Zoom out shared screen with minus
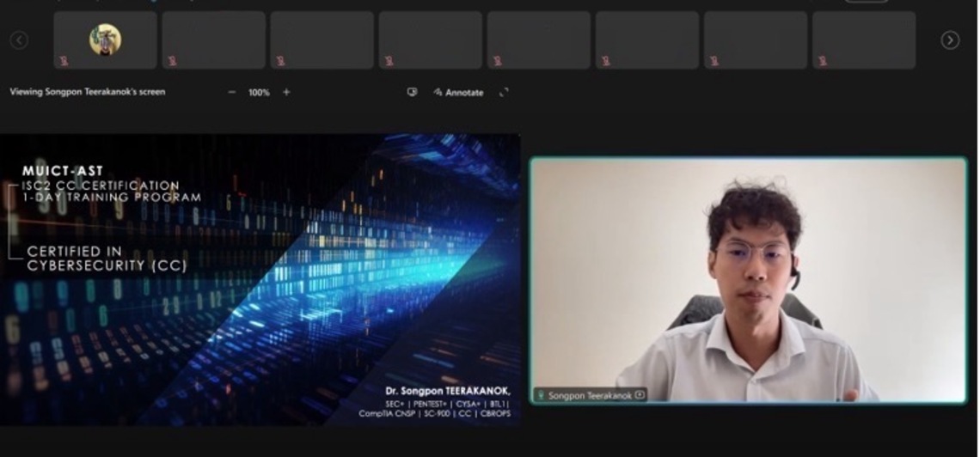 (x=231, y=92)
